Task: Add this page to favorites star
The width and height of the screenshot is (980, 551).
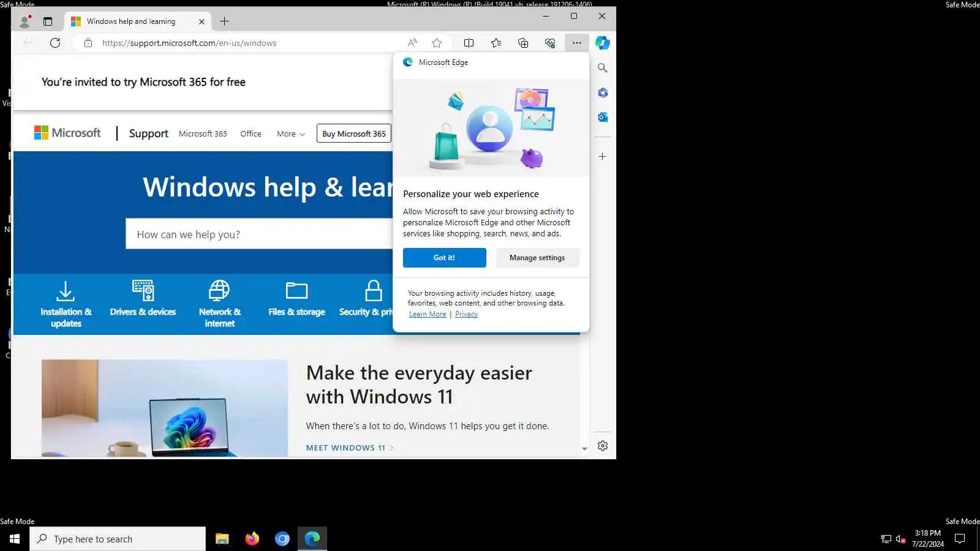Action: click(437, 43)
